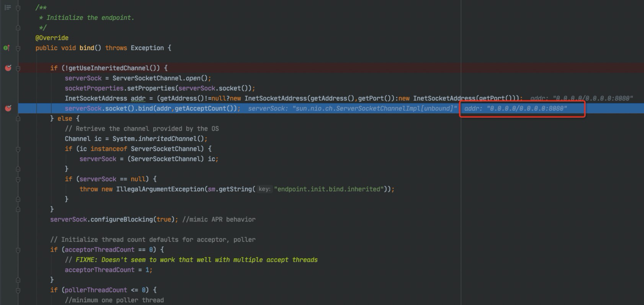
Task: Click the '//minimum one poller thread' comment
Action: point(114,300)
